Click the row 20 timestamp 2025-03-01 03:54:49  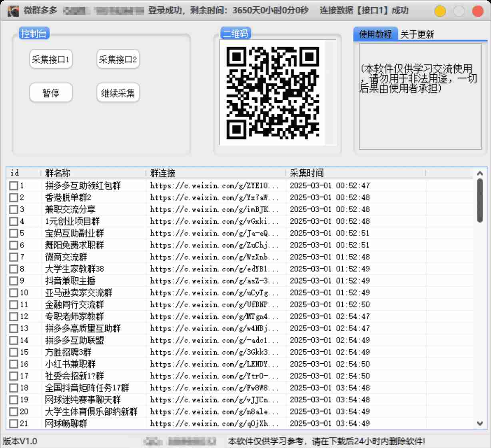[x=330, y=412]
